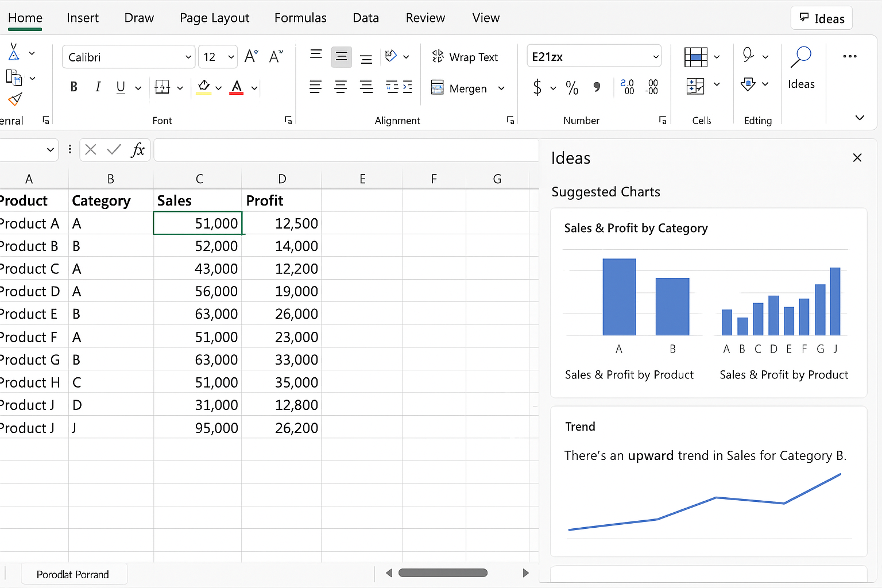Collapse ribbon with chevron
The height and width of the screenshot is (588, 882).
(x=860, y=118)
